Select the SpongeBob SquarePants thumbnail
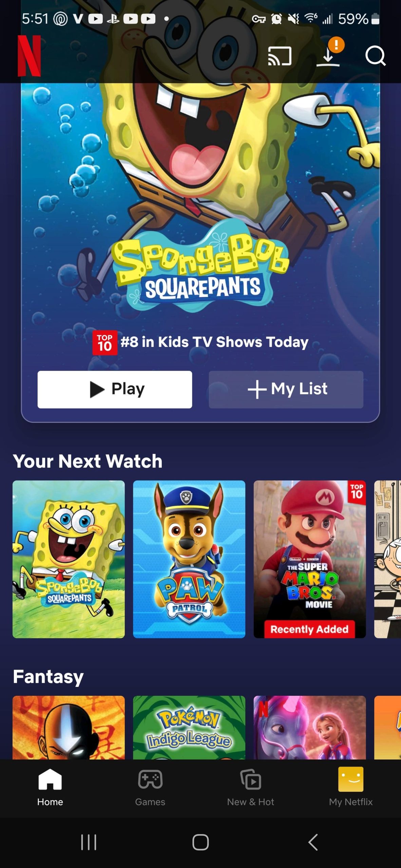 [69, 559]
